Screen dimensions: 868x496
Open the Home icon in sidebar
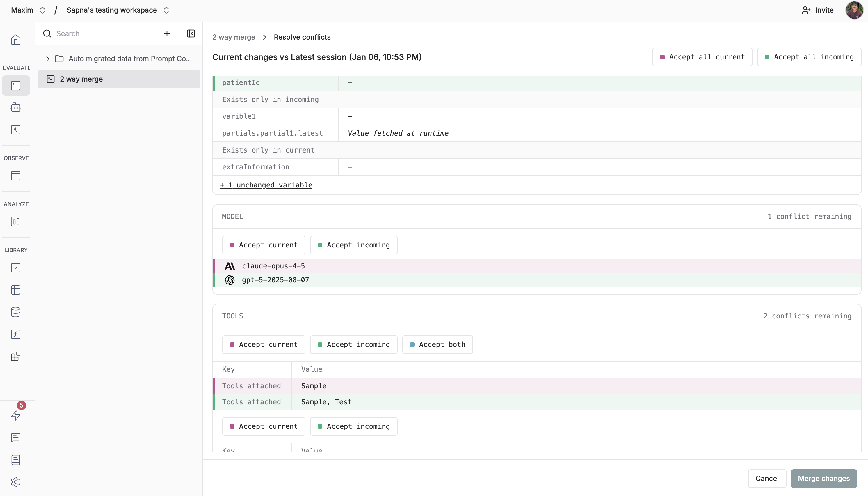coord(16,40)
